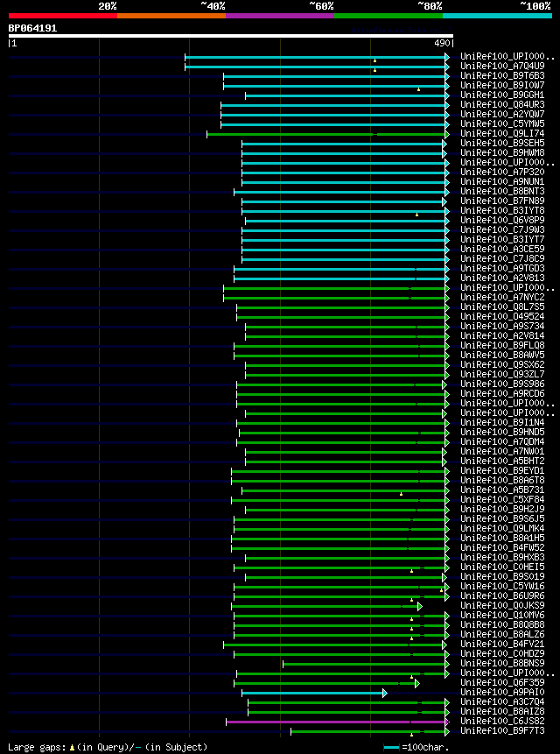Select label UniRef100_B7FN89
Viewport: 560px width, 754px height.
502,201
